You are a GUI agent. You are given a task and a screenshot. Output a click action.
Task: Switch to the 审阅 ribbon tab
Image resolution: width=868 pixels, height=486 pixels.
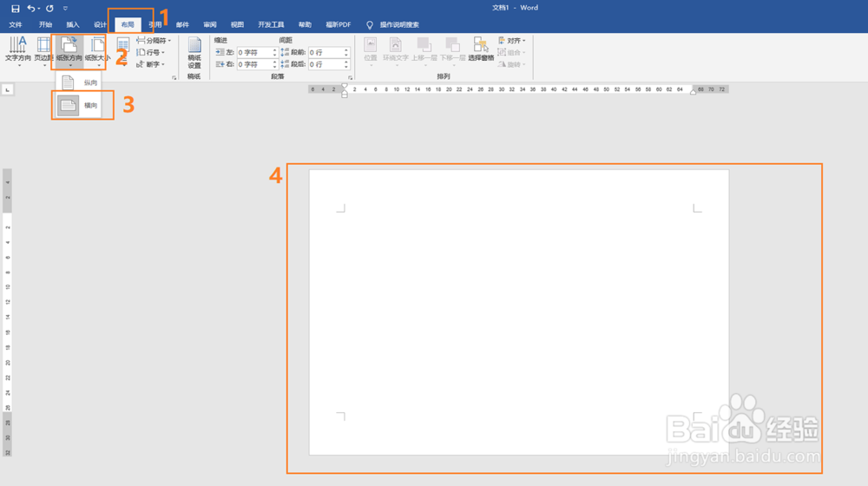click(x=210, y=25)
